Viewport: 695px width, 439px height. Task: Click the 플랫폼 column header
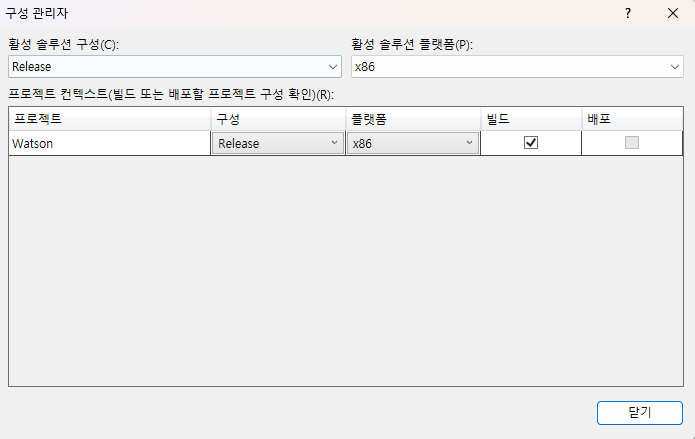[x=413, y=119]
